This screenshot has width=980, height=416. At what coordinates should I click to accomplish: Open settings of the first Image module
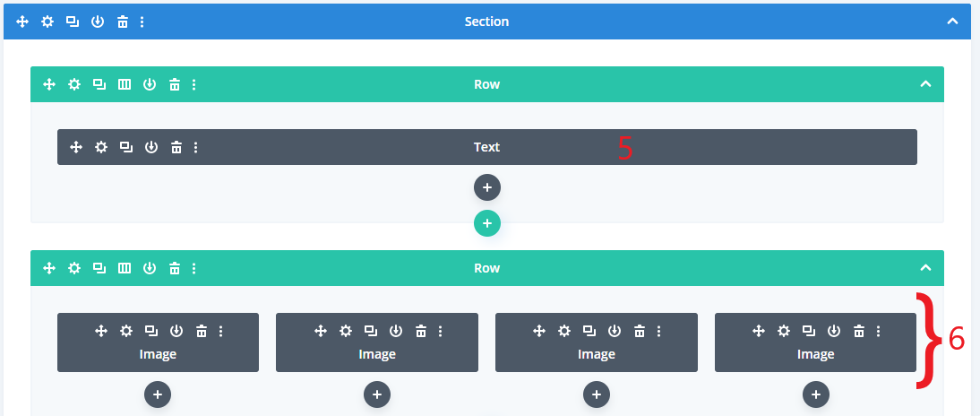[126, 331]
